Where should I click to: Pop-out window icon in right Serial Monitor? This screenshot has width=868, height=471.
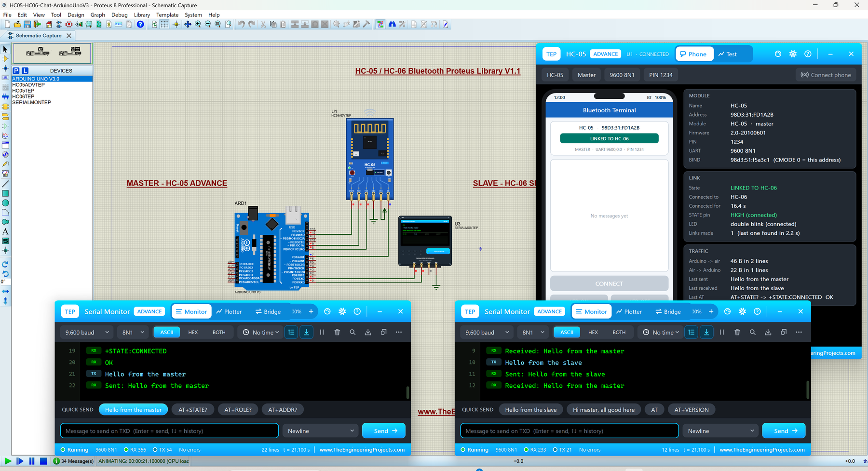(x=784, y=332)
